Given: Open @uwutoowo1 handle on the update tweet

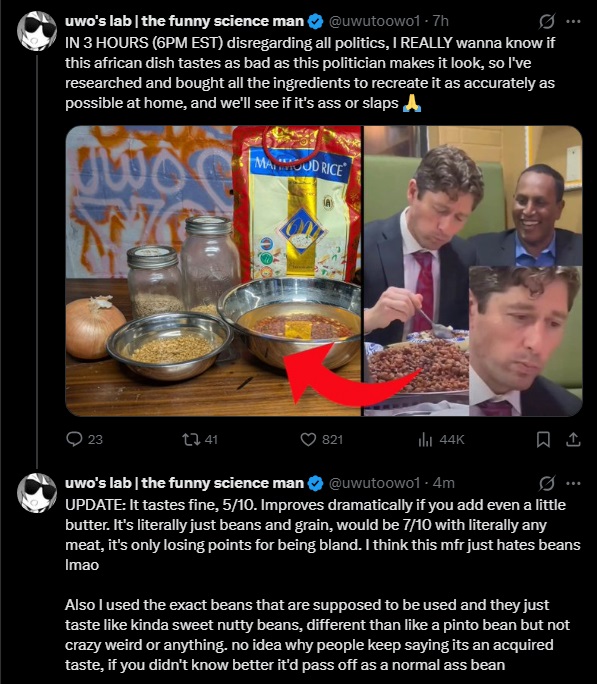Looking at the screenshot, I should (374, 483).
